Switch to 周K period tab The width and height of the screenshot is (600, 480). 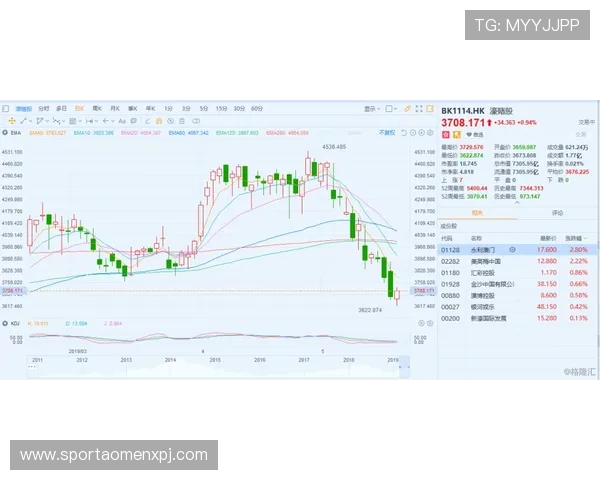pos(97,109)
